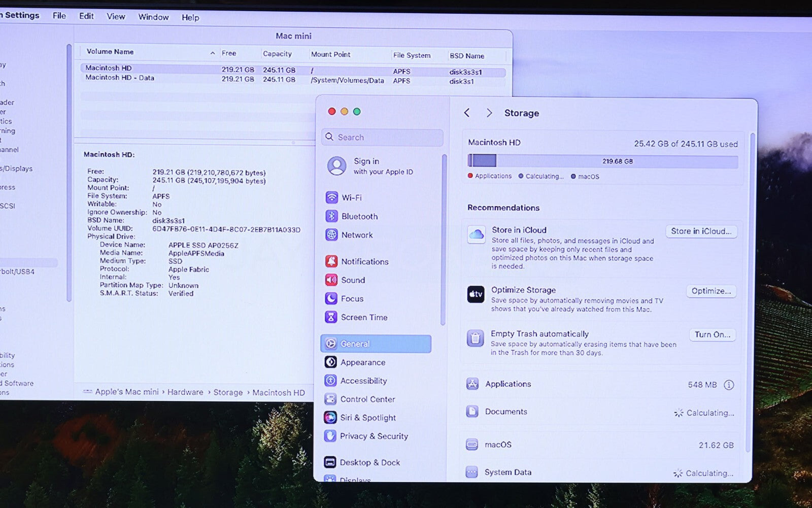Click the magnifier icon in Search
Screen dimensions: 812x508
coord(329,137)
